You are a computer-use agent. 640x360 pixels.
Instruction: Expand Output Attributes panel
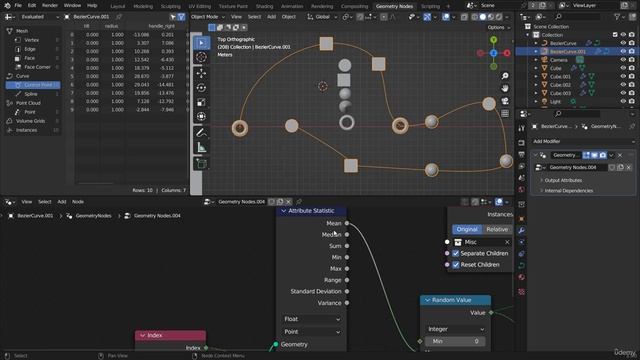(x=563, y=180)
